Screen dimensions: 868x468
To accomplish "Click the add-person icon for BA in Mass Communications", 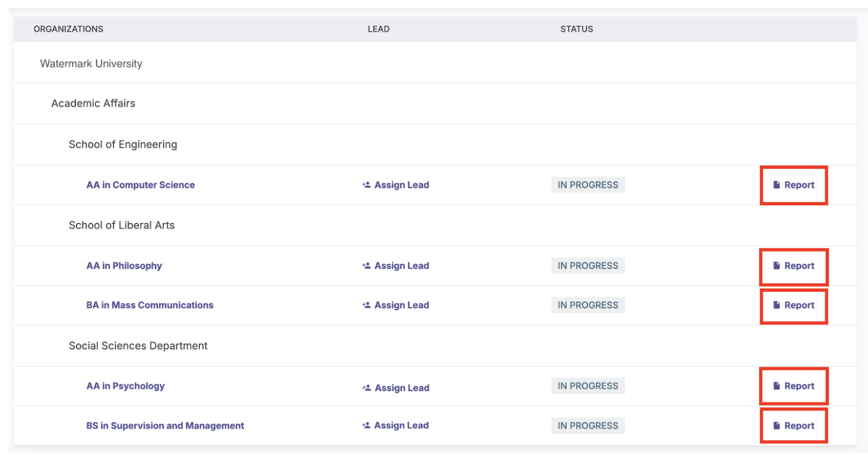I will tap(366, 305).
